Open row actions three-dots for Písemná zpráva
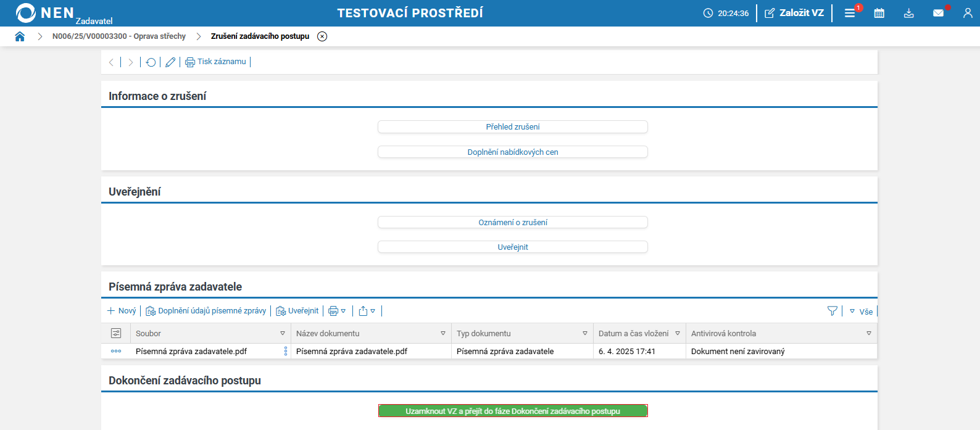The width and height of the screenshot is (980, 430). tap(116, 351)
